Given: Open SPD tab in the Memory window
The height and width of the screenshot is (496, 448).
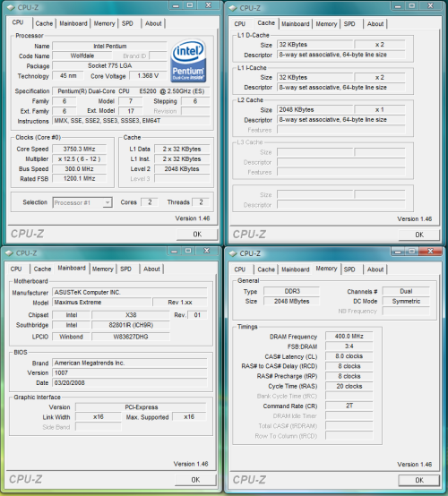Looking at the screenshot, I should click(349, 269).
